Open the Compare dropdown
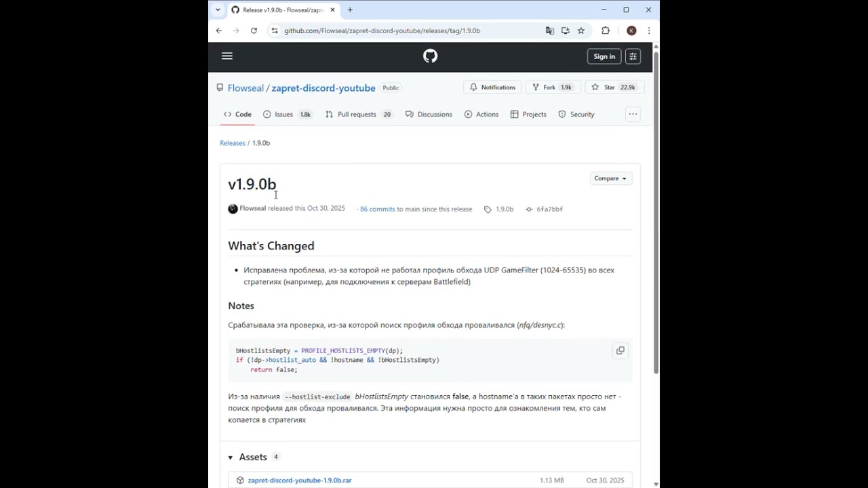This screenshot has width=868, height=488. tap(610, 178)
